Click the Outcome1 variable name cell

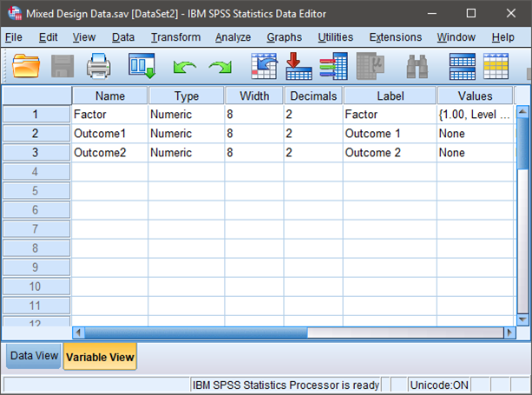(x=110, y=133)
